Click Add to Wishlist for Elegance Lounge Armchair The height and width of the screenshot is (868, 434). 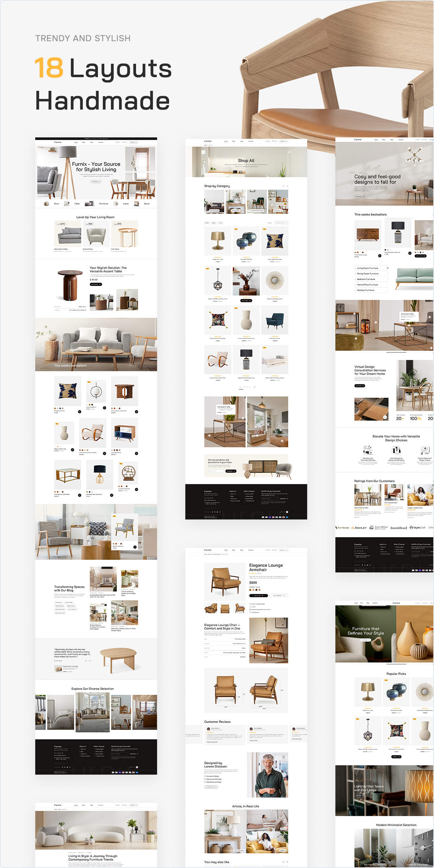click(x=279, y=596)
